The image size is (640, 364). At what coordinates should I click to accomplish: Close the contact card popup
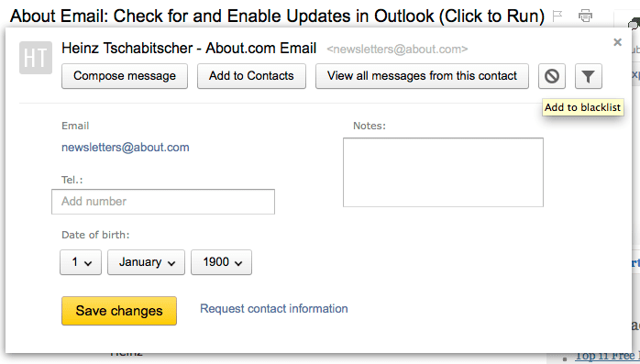pos(618,42)
